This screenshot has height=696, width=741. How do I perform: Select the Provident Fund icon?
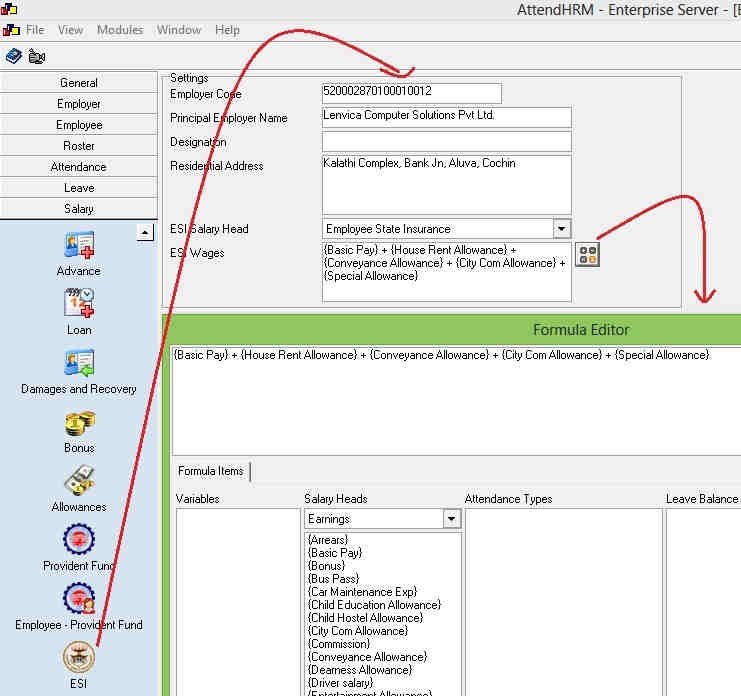(x=79, y=541)
